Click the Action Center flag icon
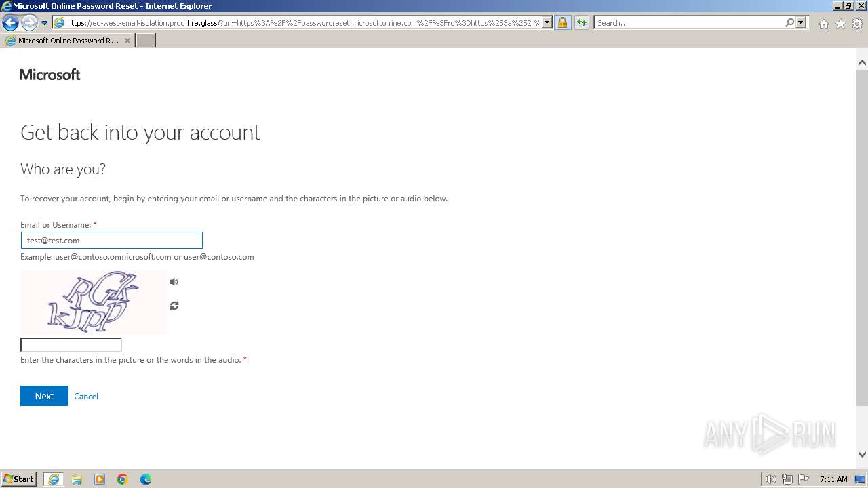 tap(804, 479)
